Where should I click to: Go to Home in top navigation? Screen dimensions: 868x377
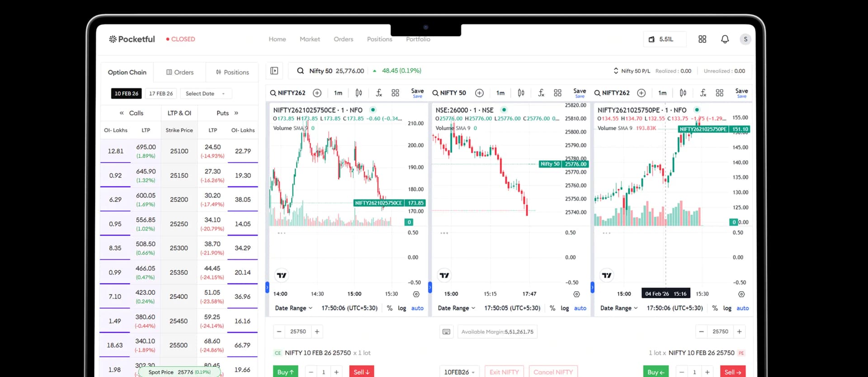click(x=277, y=39)
